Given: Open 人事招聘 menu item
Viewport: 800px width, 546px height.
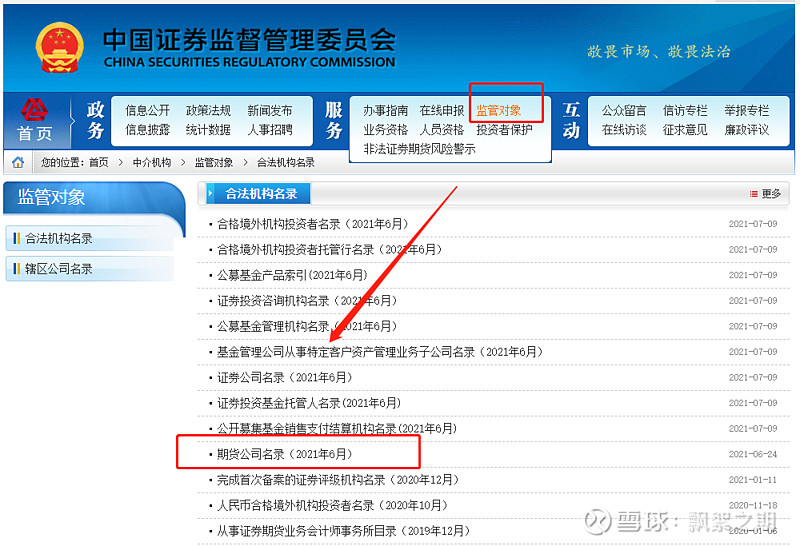Looking at the screenshot, I should coord(269,130).
